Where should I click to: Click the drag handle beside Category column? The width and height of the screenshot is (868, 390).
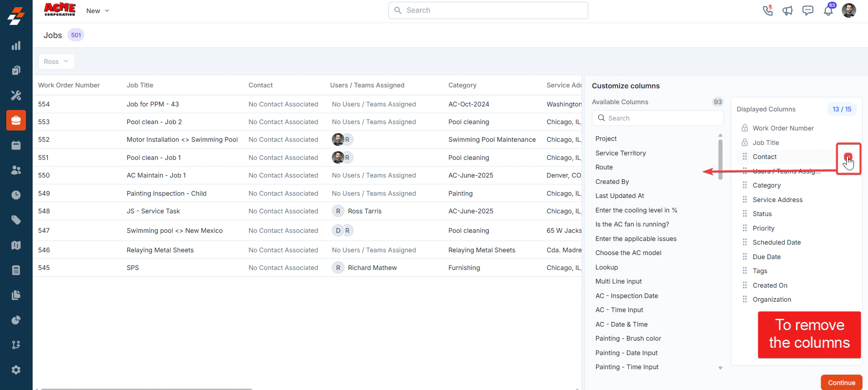click(x=745, y=185)
